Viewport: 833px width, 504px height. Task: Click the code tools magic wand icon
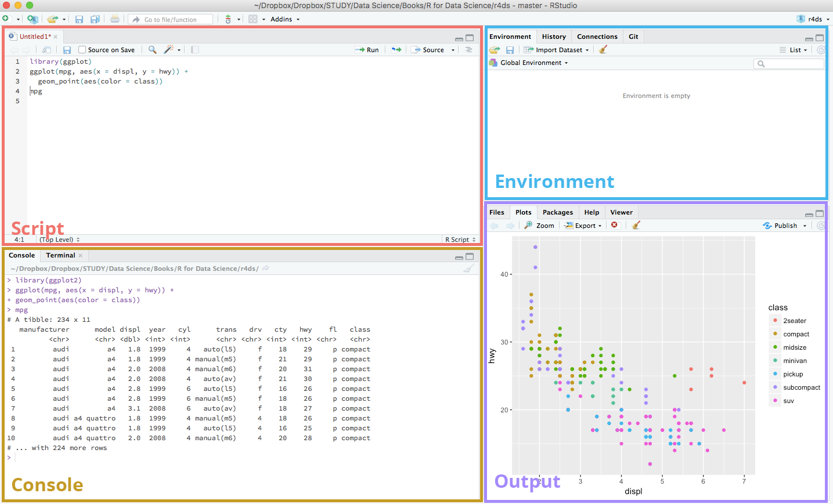[x=169, y=50]
